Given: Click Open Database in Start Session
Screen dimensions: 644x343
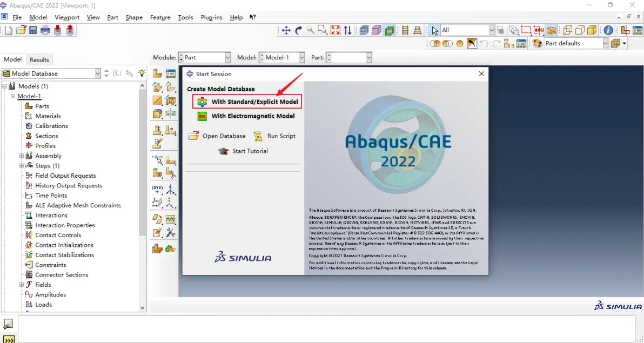Looking at the screenshot, I should [217, 136].
